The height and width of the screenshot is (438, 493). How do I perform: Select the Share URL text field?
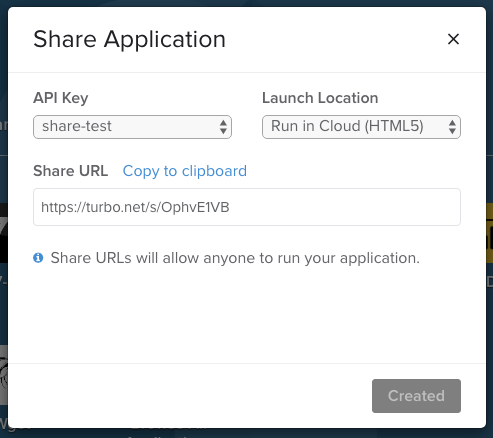click(247, 207)
